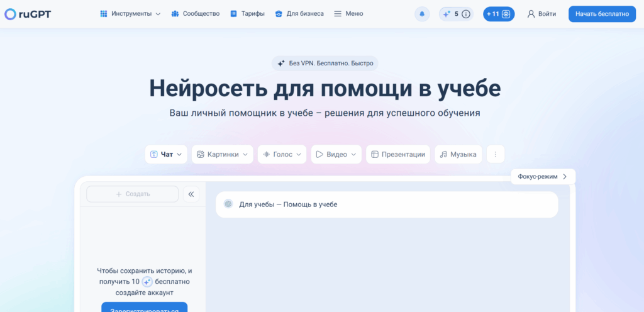Open the Музыка tool
644x312 pixels.
click(458, 154)
